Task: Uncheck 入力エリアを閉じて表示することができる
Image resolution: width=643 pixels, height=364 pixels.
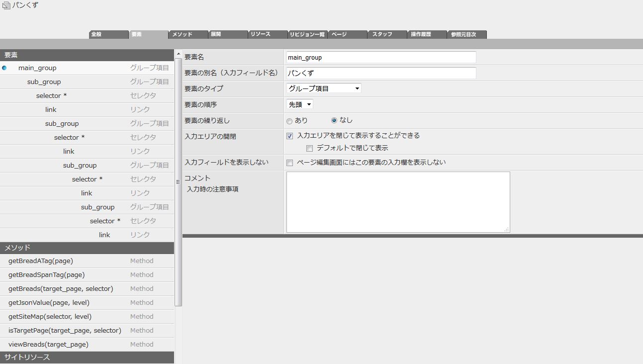Action: [x=289, y=136]
